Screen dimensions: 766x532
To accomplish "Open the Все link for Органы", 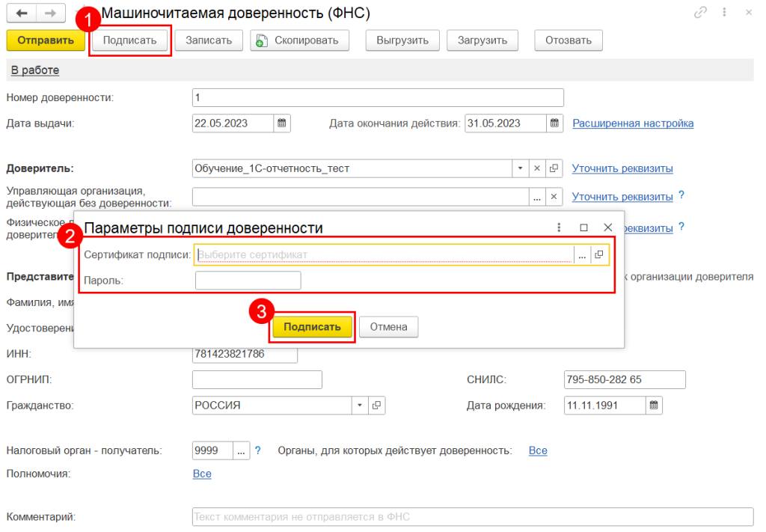I will coord(538,450).
